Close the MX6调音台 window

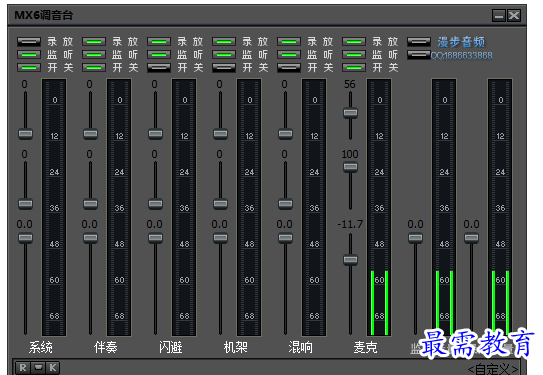[x=514, y=16]
